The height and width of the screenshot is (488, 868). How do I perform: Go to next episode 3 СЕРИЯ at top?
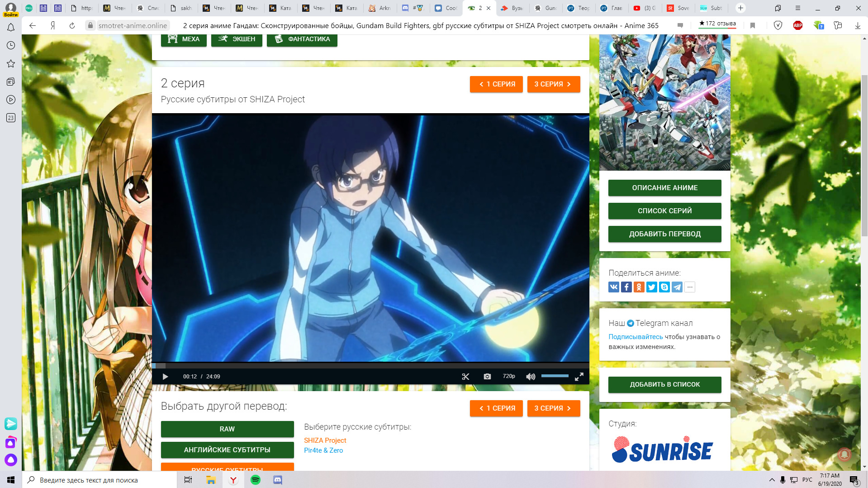(x=553, y=84)
